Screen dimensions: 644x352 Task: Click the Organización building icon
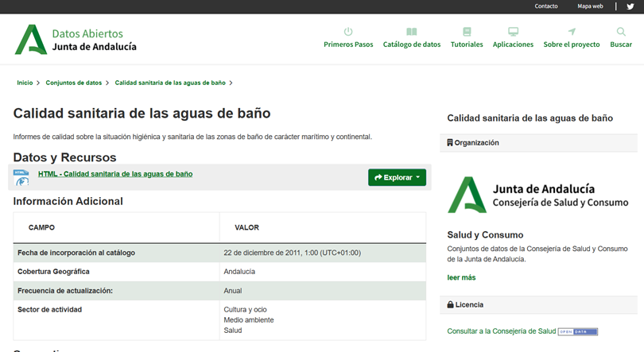click(x=450, y=142)
